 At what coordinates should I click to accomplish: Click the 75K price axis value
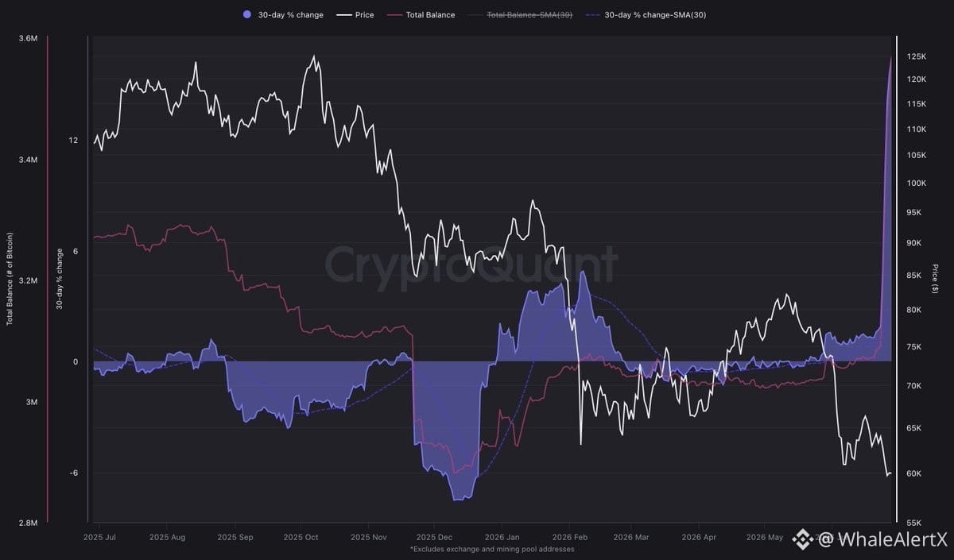tap(914, 346)
